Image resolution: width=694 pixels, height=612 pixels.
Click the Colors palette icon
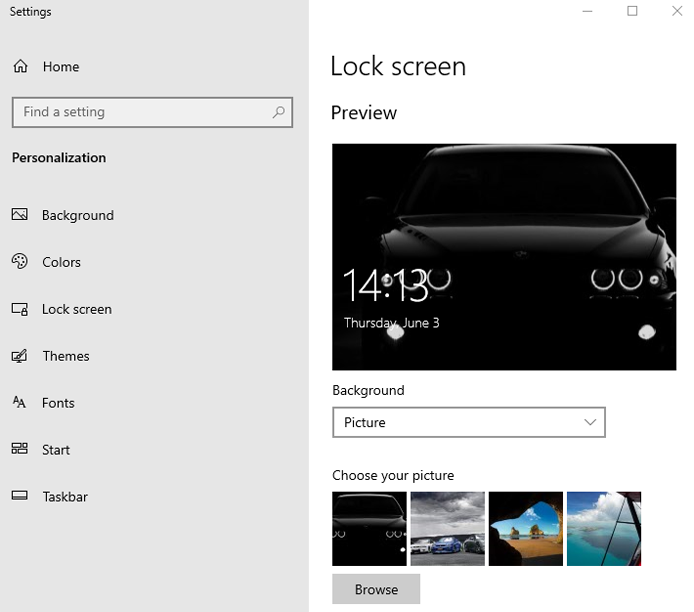pyautogui.click(x=19, y=262)
